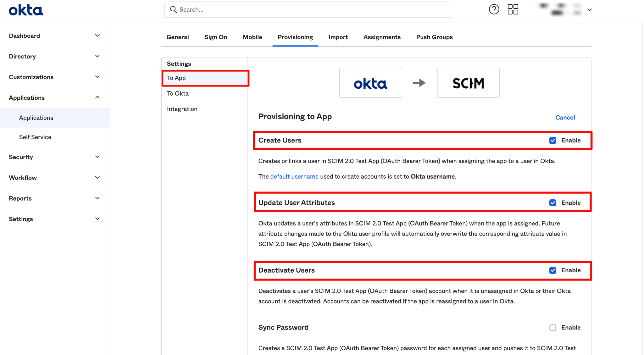Click the Update User Attributes label
Screen dimensions: 644x355
[297, 203]
